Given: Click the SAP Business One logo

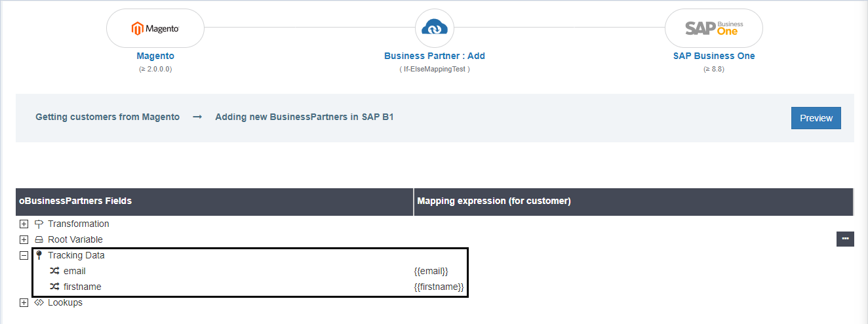Looking at the screenshot, I should pyautogui.click(x=713, y=28).
